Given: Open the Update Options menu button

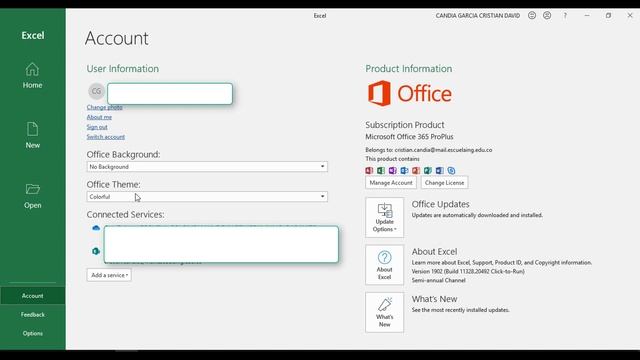Looking at the screenshot, I should [x=384, y=218].
